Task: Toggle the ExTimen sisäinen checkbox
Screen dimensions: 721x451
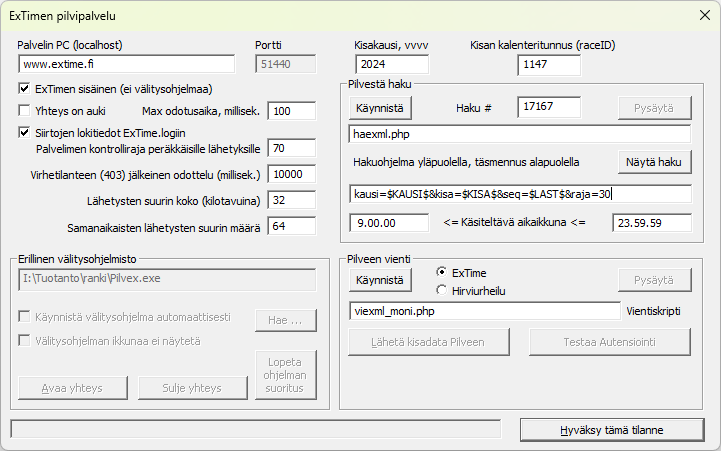Action: click(25, 89)
